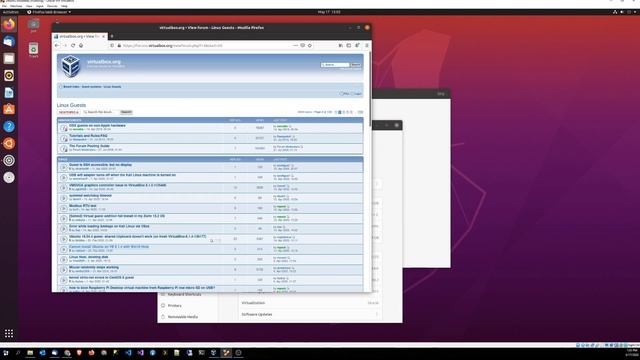Click the Board index breadcrumb link
Screen dimensions: 640x360
tap(71, 87)
